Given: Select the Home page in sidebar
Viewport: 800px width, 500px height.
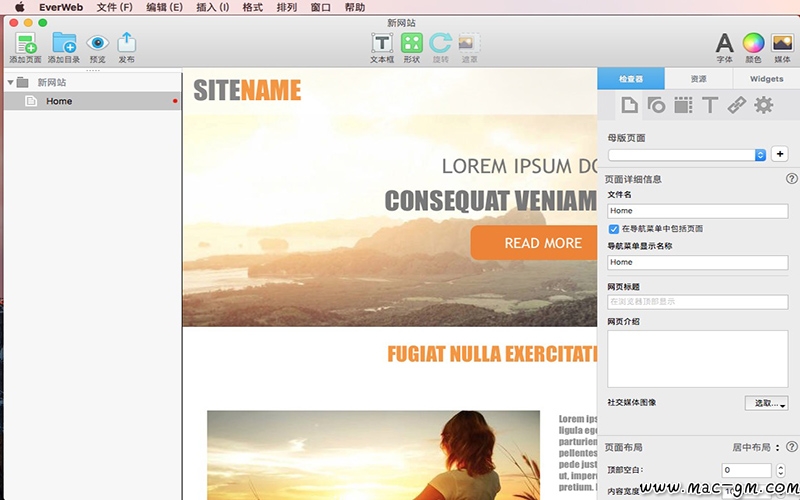Looking at the screenshot, I should (x=93, y=101).
